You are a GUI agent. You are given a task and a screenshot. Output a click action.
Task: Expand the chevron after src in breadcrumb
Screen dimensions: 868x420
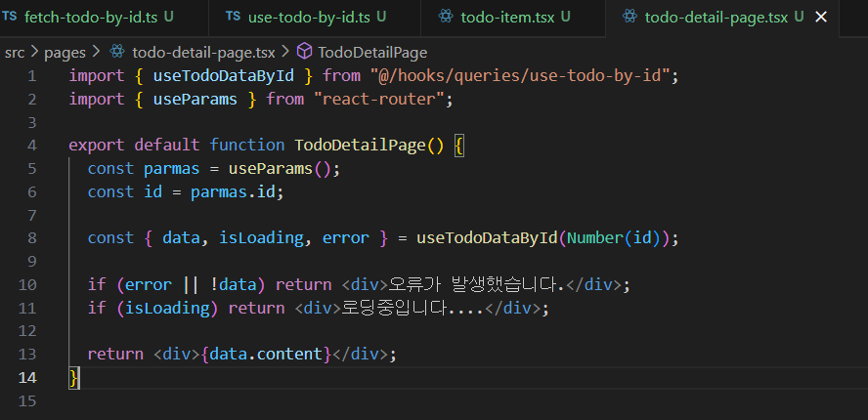[x=35, y=52]
